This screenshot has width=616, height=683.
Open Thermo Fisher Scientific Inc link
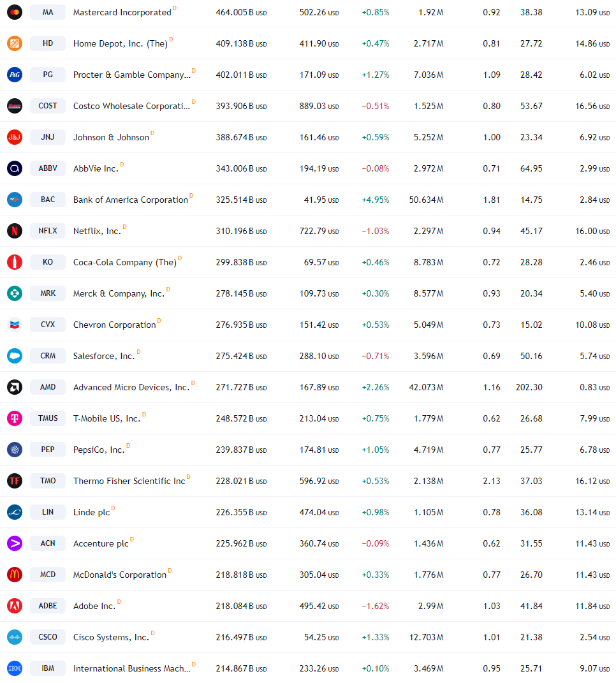[x=129, y=481]
